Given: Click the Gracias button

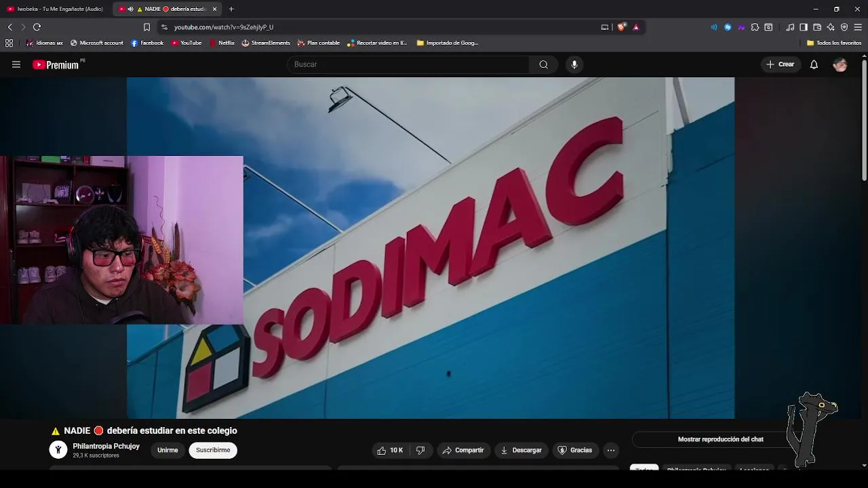Looking at the screenshot, I should click(575, 450).
